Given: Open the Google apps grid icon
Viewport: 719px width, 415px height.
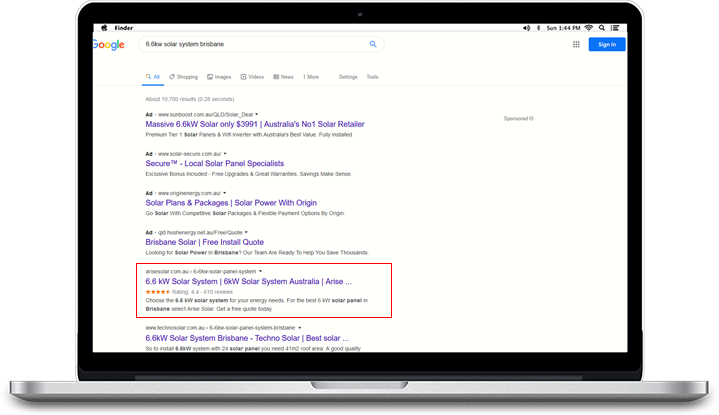Looking at the screenshot, I should point(576,44).
